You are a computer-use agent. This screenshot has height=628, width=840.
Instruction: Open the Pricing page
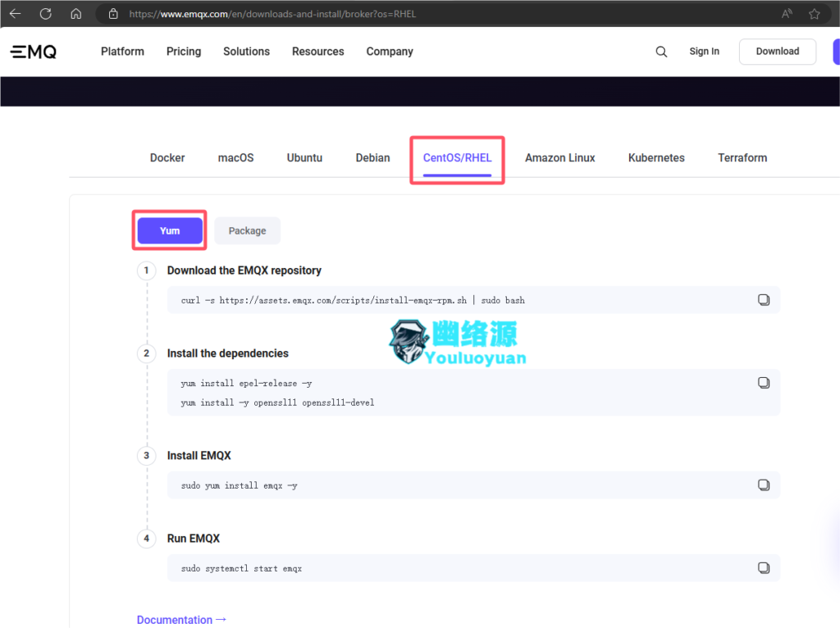click(x=184, y=52)
